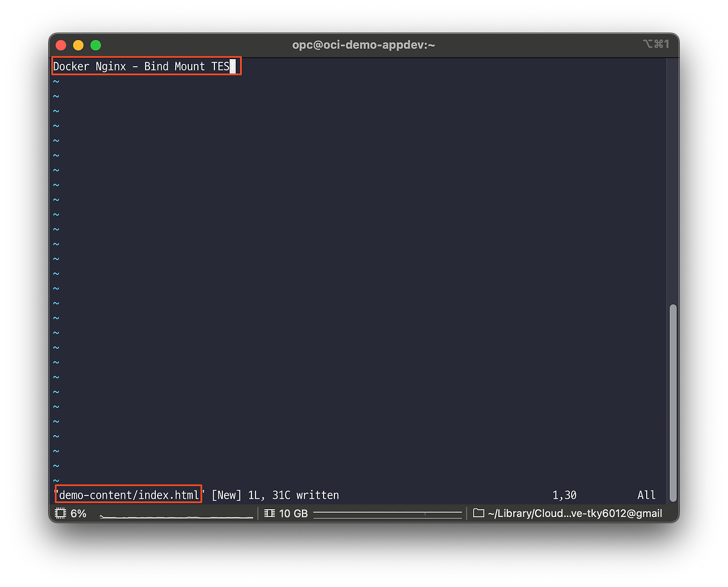Click the CPU usage chip icon
The width and height of the screenshot is (728, 587).
click(60, 514)
